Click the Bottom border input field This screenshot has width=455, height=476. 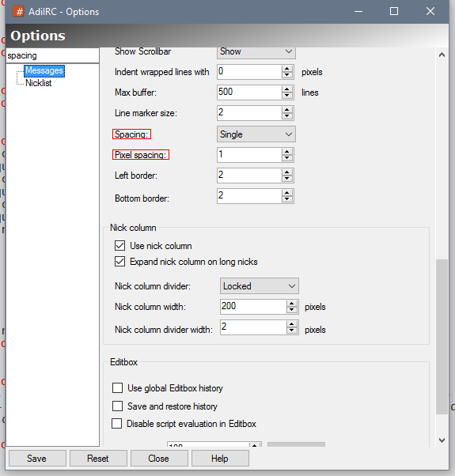[x=249, y=196]
